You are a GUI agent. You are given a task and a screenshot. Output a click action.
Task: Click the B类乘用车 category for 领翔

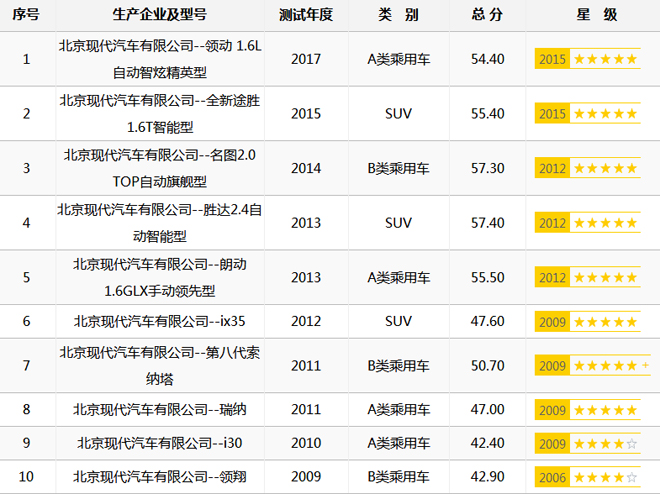[x=399, y=477]
